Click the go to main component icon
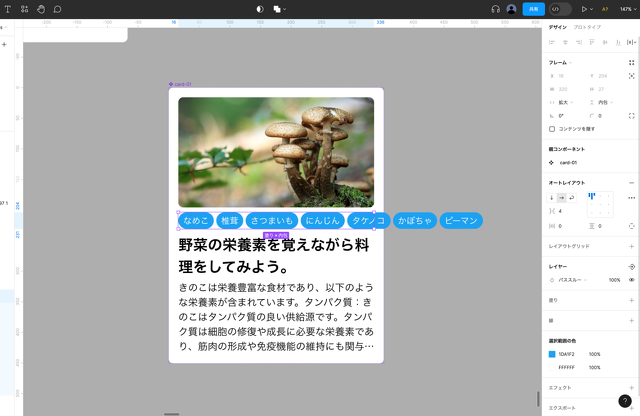640x416 pixels. pos(551,162)
